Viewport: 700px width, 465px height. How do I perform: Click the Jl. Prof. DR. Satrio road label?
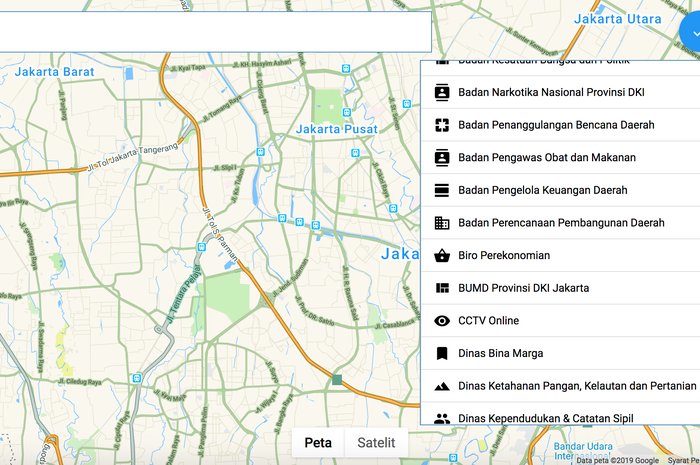(x=314, y=311)
